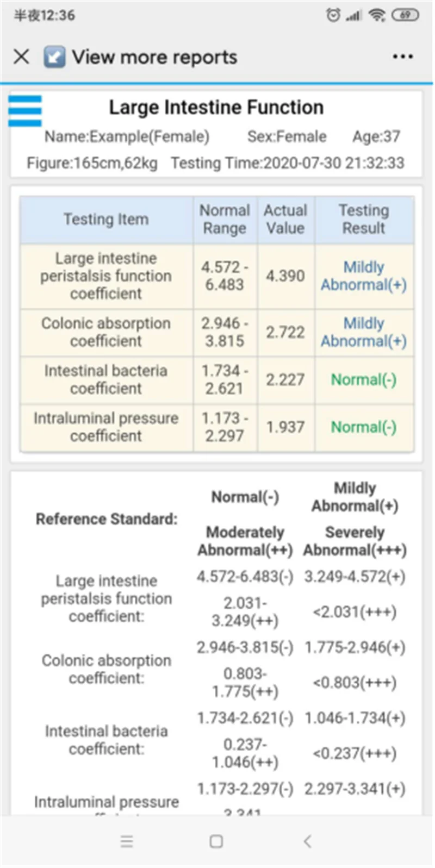Tap Mildly Abnormal(+) result for Colonic absorption
Viewport: 435px width, 868px height.
click(x=364, y=332)
